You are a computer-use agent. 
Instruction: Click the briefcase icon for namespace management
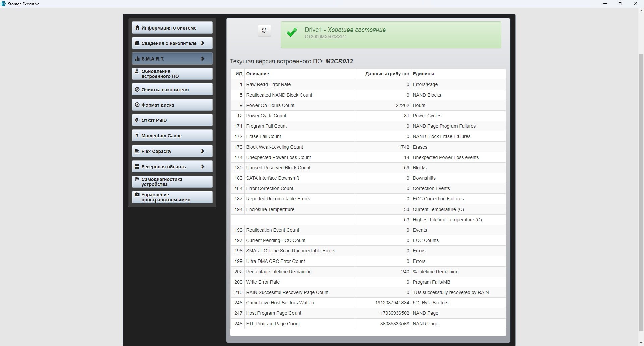point(137,195)
